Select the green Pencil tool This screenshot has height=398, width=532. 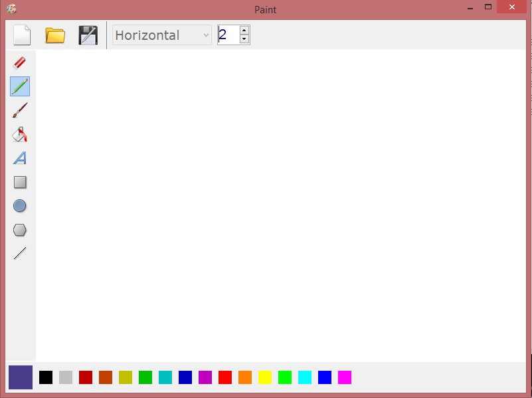[x=20, y=86]
